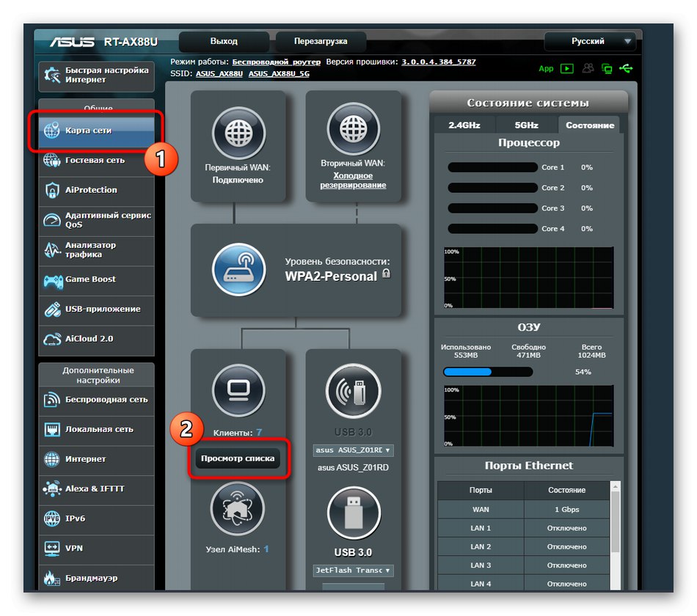This screenshot has height=616, width=697.
Task: Click the lock icon beside WPA2-Personal
Action: (386, 274)
